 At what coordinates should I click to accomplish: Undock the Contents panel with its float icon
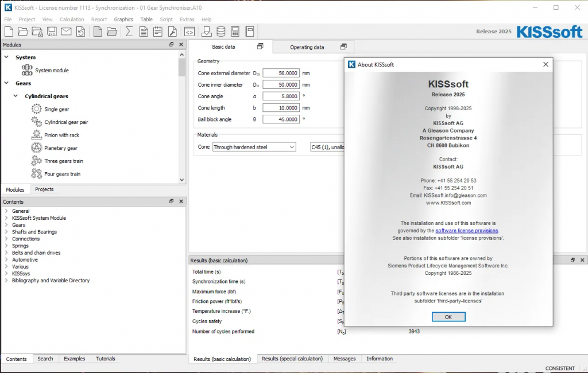pyautogui.click(x=171, y=201)
